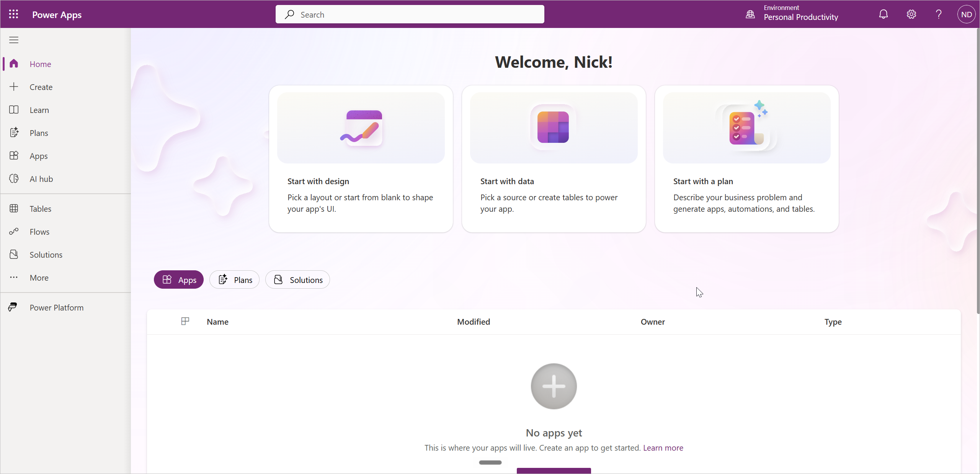Click the Plans icon in sidebar
Image resolution: width=980 pixels, height=474 pixels.
click(x=14, y=132)
